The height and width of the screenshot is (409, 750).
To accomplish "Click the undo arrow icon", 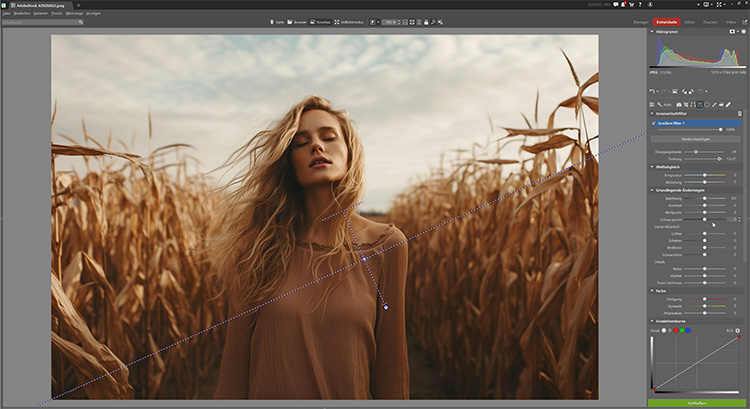I will pyautogui.click(x=654, y=91).
